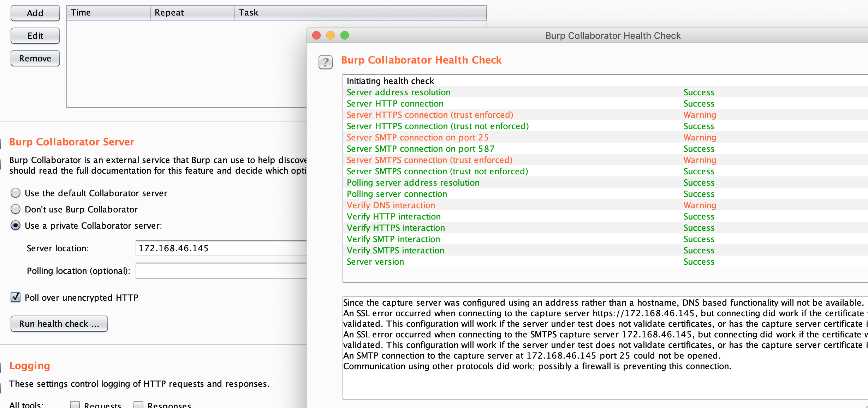
Task: Enable logging of all tools Requests
Action: click(75, 405)
